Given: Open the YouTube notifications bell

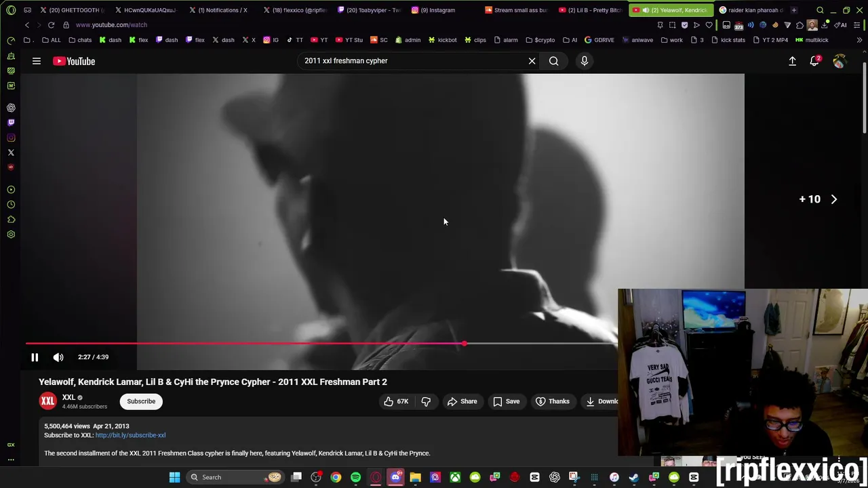Looking at the screenshot, I should pyautogui.click(x=815, y=61).
